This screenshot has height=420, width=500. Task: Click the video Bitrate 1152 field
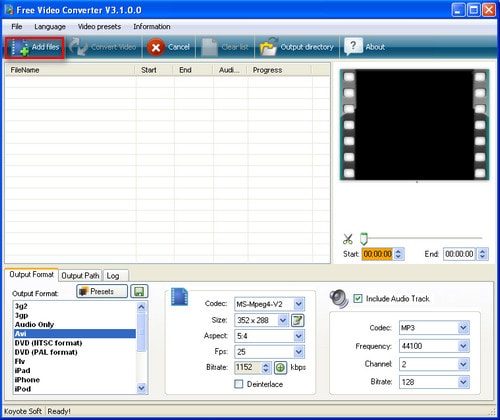pyautogui.click(x=248, y=367)
